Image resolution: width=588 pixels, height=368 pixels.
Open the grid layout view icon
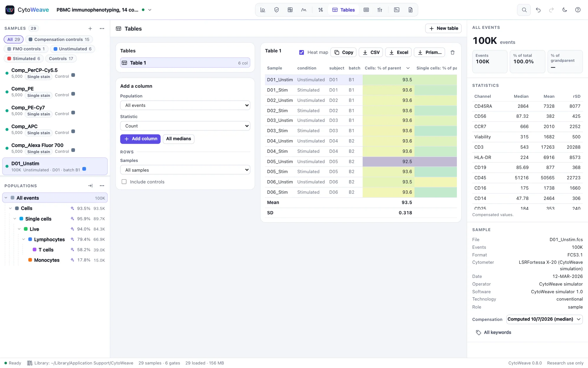pyautogui.click(x=290, y=10)
